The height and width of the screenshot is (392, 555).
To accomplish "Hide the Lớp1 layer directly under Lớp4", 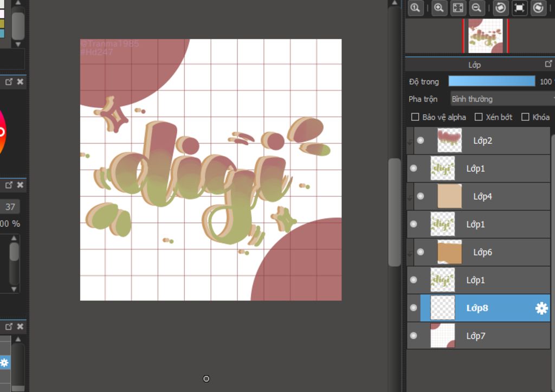I will 414,224.
